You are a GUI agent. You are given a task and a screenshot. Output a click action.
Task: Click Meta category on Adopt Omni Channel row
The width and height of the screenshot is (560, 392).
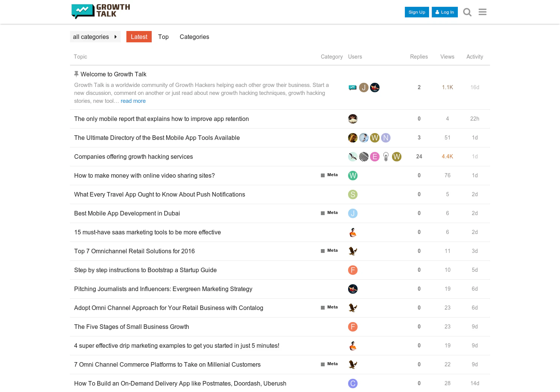pos(329,307)
